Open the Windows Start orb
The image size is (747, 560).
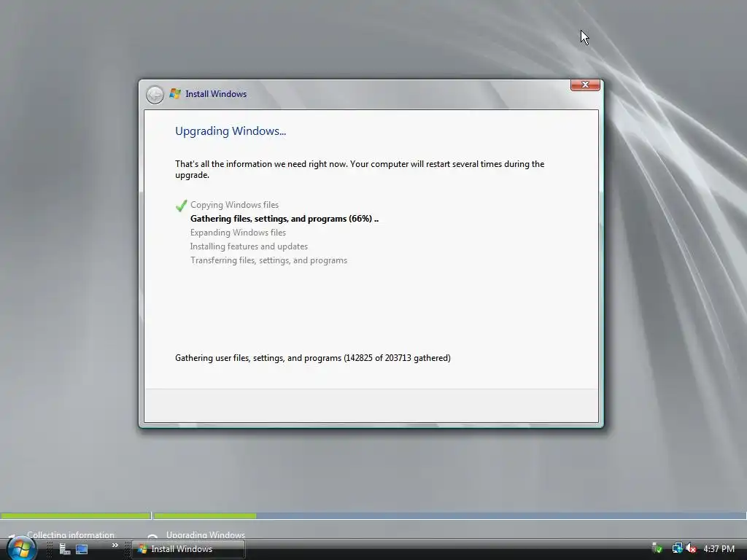(x=21, y=548)
